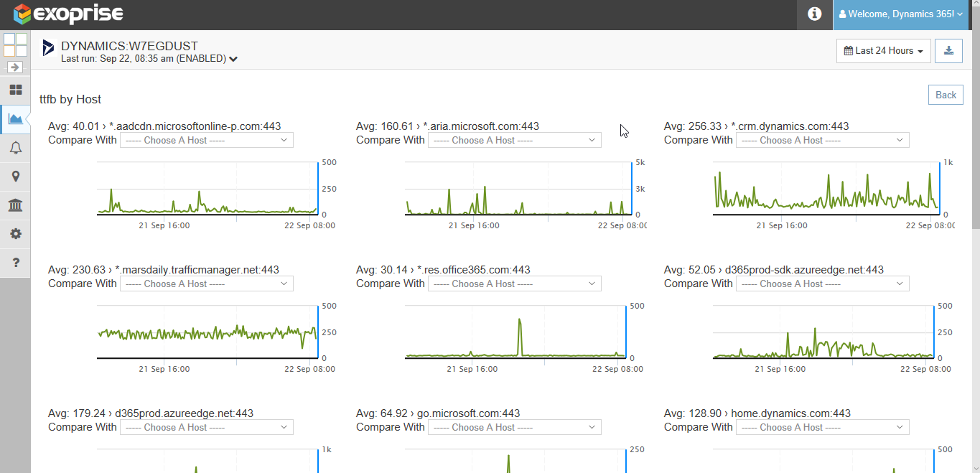Download the report with the download icon
Viewport: 980px width, 473px height.
(948, 51)
